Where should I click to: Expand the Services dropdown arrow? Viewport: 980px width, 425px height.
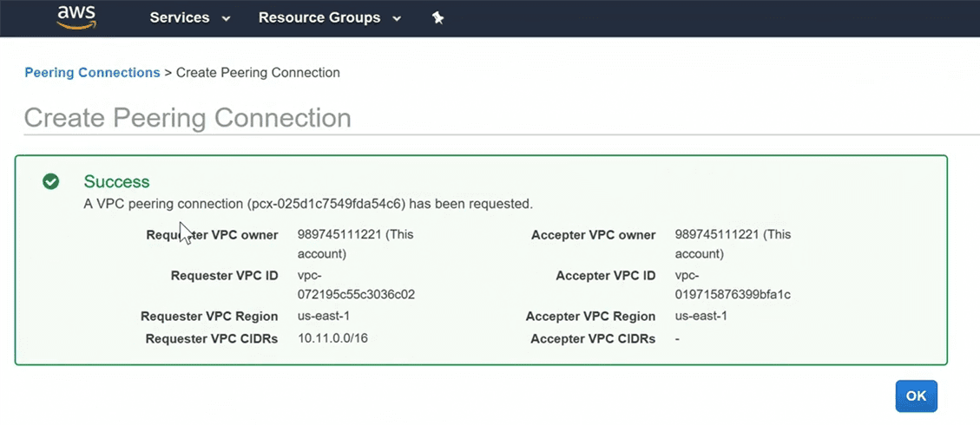(227, 19)
